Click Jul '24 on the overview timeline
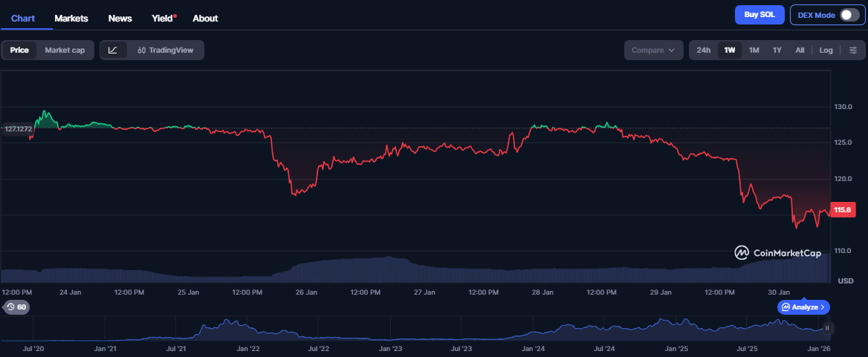The height and width of the screenshot is (357, 868). pos(604,349)
